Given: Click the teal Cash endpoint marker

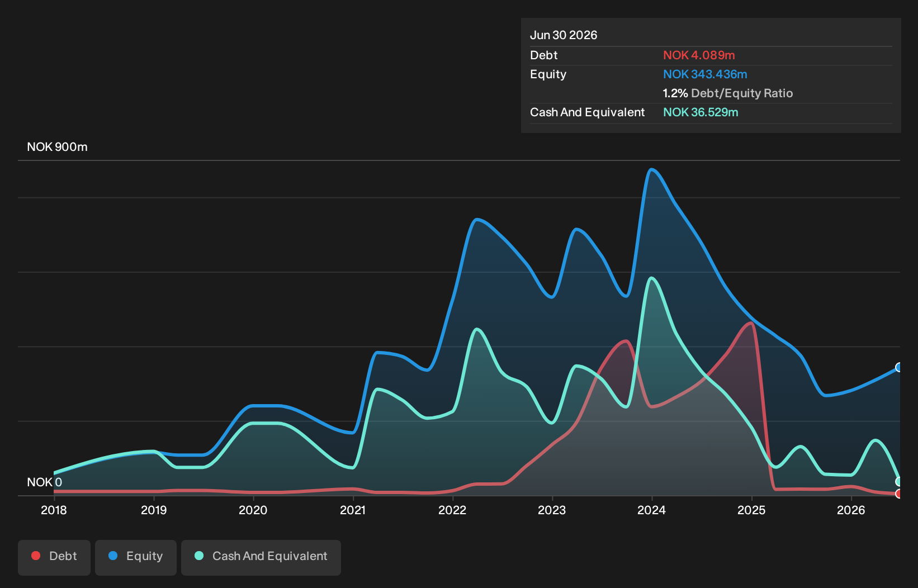Looking at the screenshot, I should 899,481.
